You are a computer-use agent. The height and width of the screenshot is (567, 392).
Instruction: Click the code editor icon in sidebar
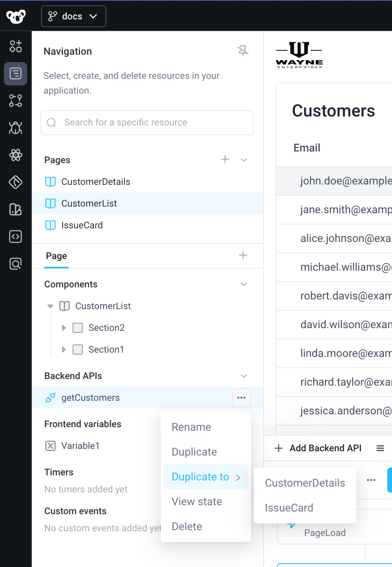click(x=16, y=237)
